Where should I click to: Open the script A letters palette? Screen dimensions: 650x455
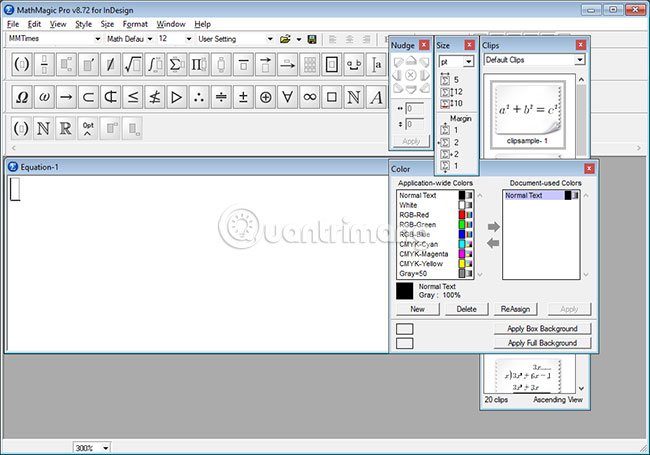[x=376, y=97]
